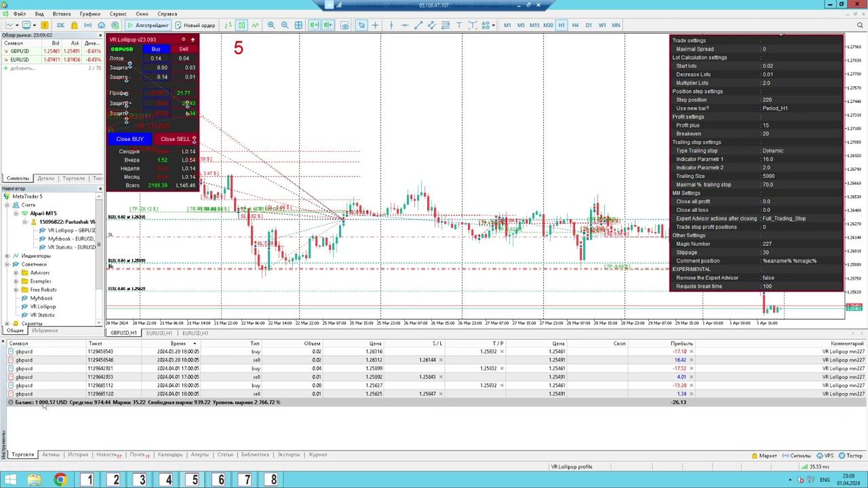Expand the Examples folder

pyautogui.click(x=16, y=281)
